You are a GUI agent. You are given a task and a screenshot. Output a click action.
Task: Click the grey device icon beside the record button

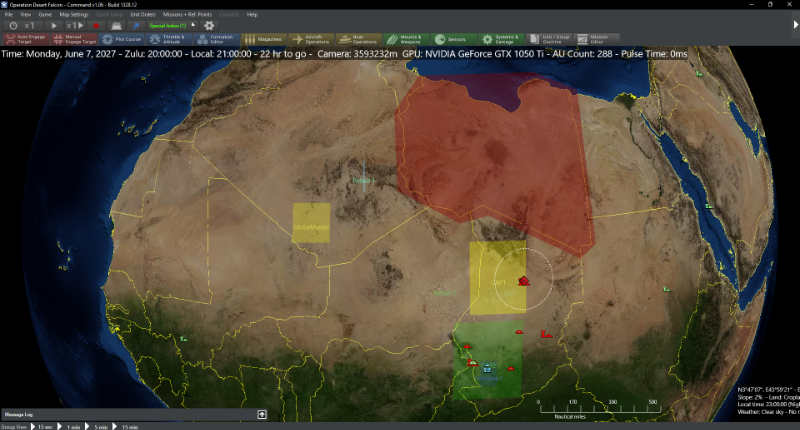point(116,26)
